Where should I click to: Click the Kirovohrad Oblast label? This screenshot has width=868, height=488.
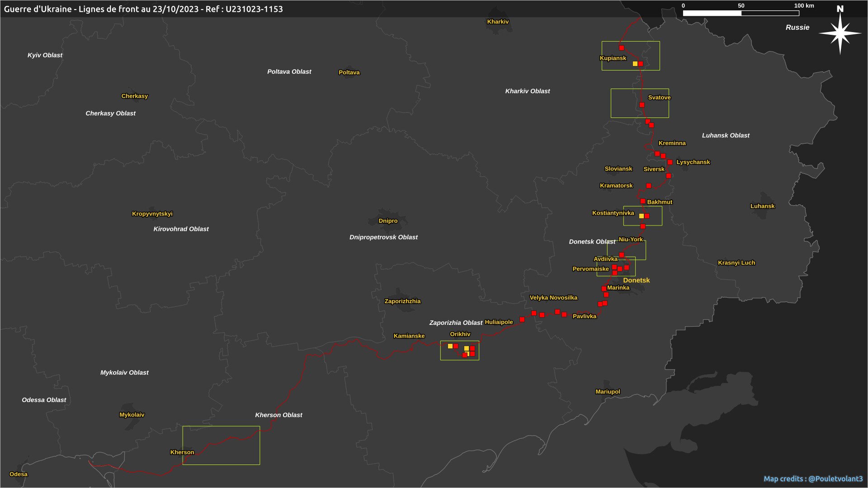[181, 229]
